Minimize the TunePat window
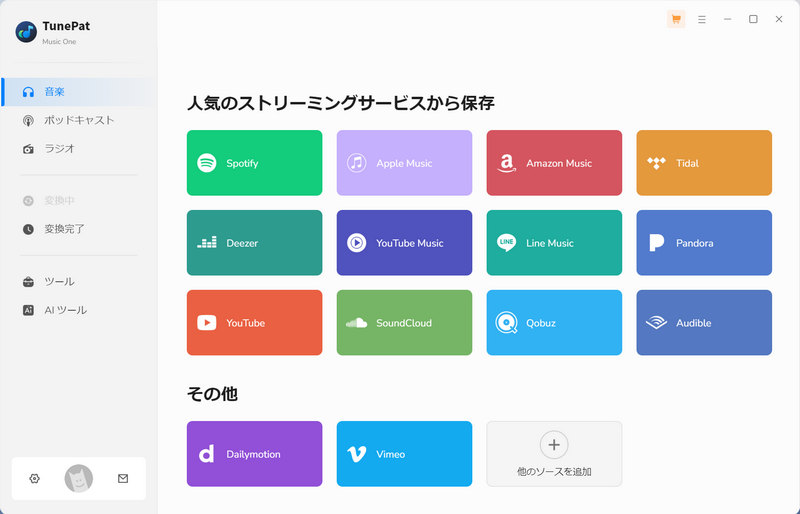 [x=728, y=19]
